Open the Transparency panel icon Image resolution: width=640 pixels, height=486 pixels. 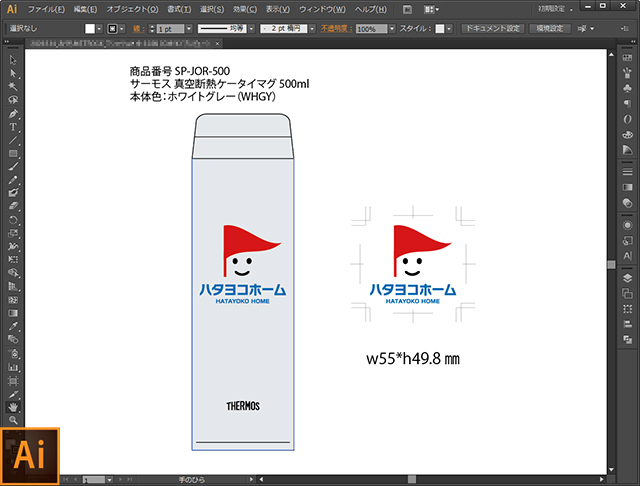(x=627, y=203)
